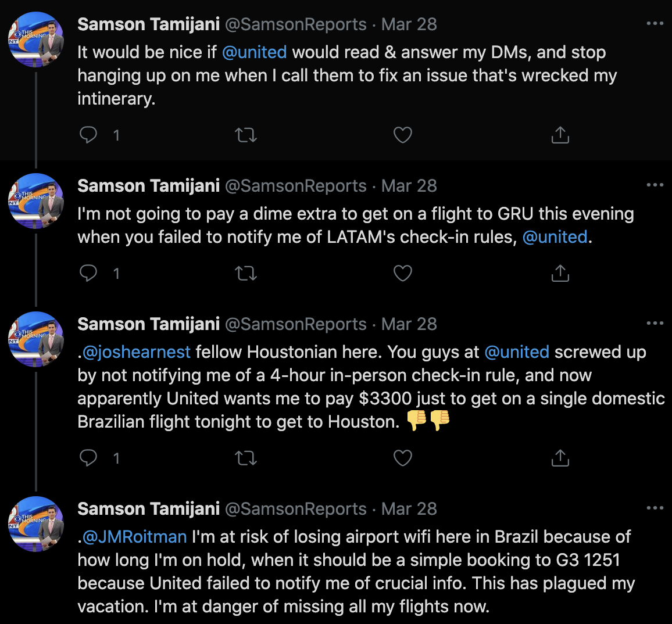Open Samson Tamijani's avatar on the first tweet

[36, 40]
